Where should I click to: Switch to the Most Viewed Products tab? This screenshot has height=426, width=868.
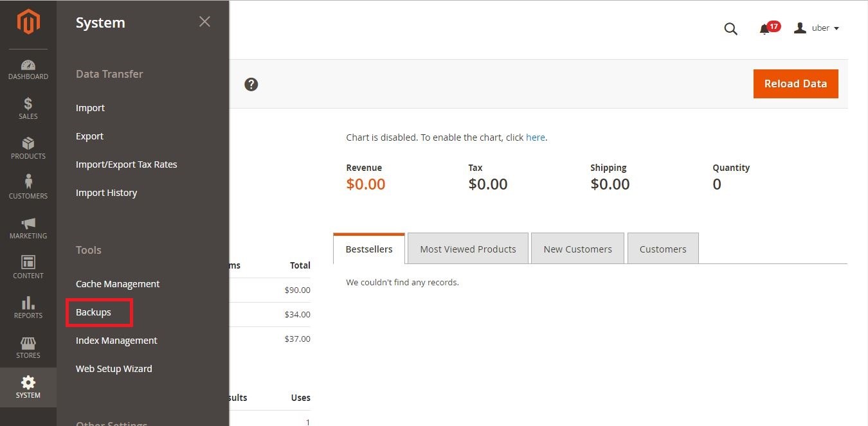tap(468, 249)
